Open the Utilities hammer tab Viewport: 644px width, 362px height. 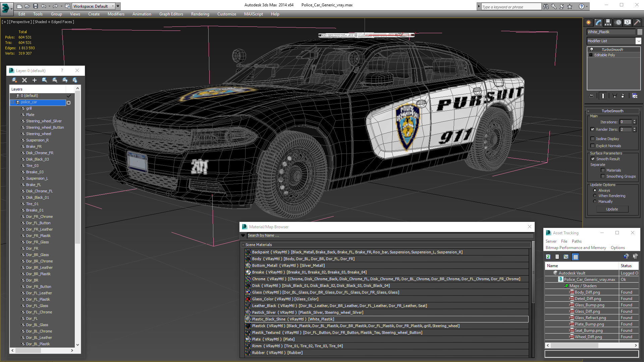(x=637, y=22)
